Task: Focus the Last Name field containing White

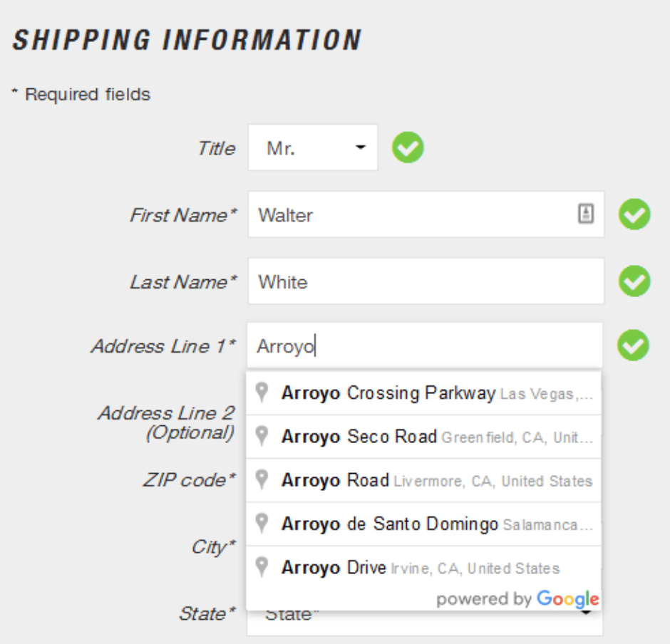Action: (x=426, y=281)
